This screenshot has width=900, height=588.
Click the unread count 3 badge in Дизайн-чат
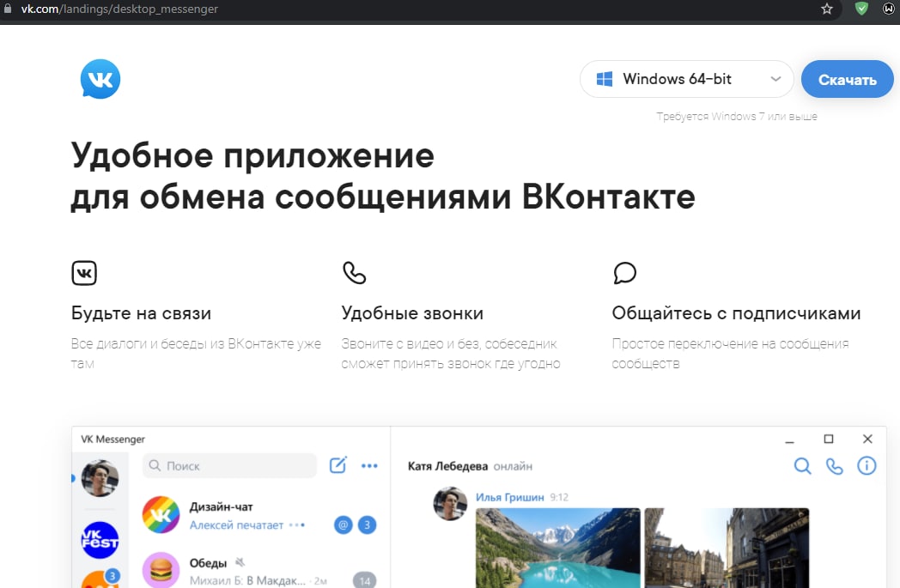(368, 524)
